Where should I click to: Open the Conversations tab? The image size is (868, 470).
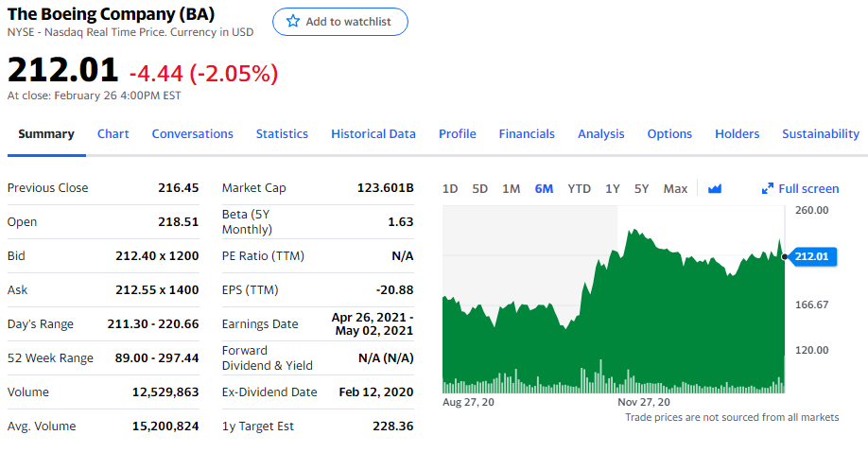193,134
